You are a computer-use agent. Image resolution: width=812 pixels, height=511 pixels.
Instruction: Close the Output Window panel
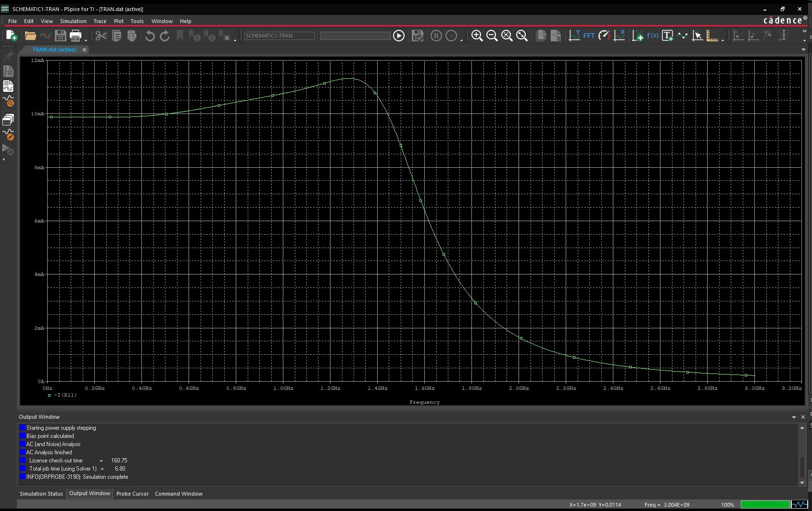[x=803, y=417]
